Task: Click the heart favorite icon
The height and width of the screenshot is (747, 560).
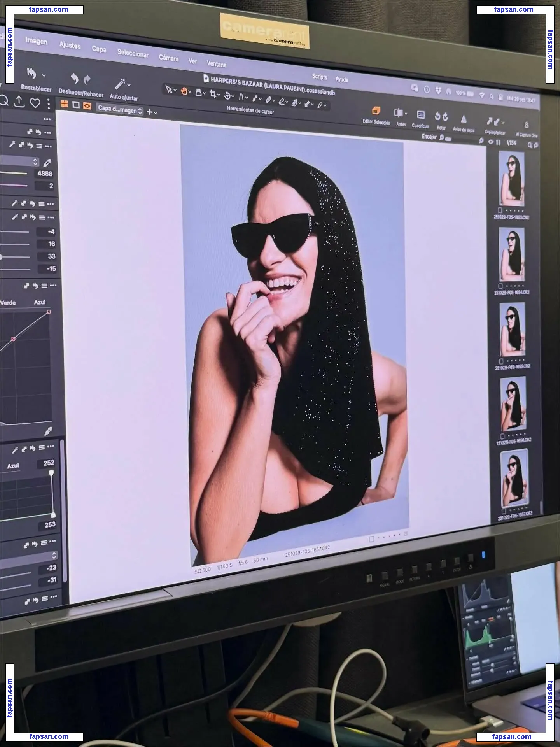Action: click(35, 103)
